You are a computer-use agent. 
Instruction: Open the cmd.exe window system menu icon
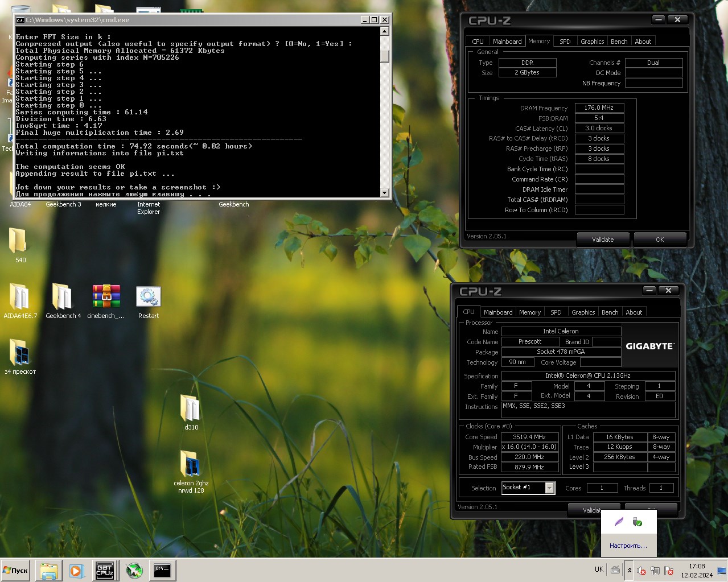[20, 20]
